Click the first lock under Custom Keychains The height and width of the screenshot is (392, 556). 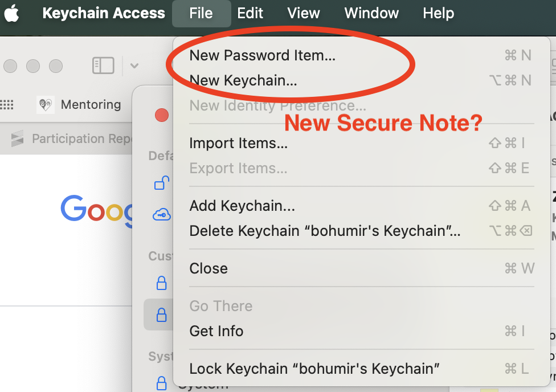click(162, 283)
